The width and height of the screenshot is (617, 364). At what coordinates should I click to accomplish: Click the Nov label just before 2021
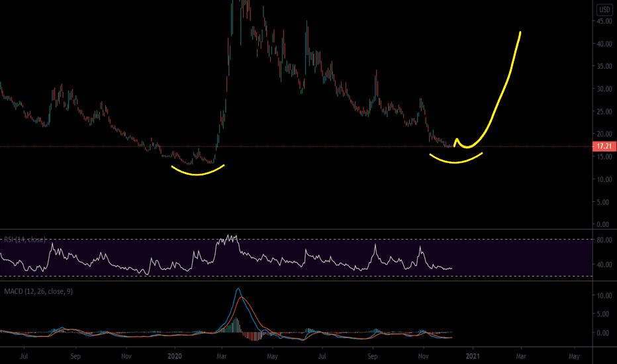click(x=424, y=356)
